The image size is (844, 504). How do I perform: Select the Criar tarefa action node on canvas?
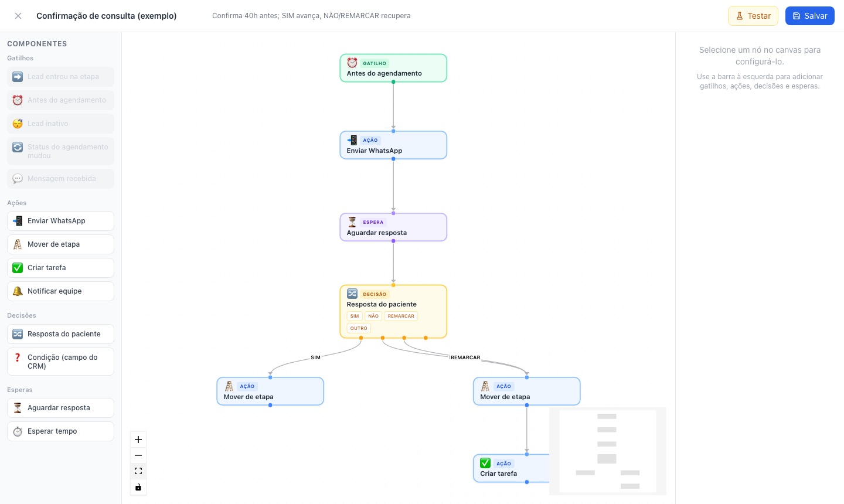(512, 468)
